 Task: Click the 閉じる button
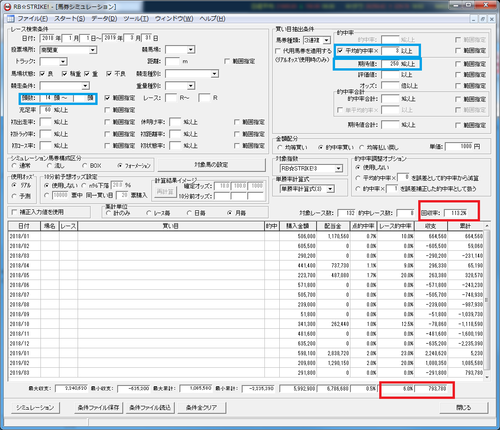click(464, 408)
